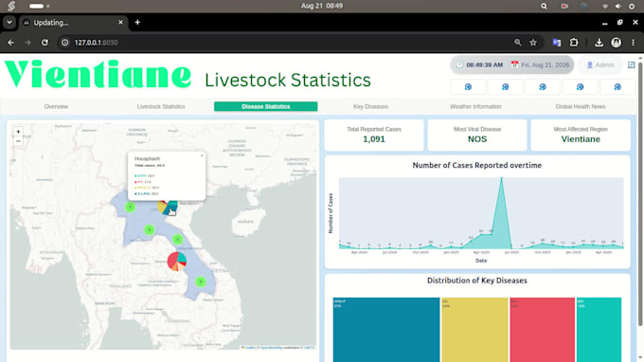Click the system search icon in top bar
This screenshot has height=362, width=644.
click(544, 6)
